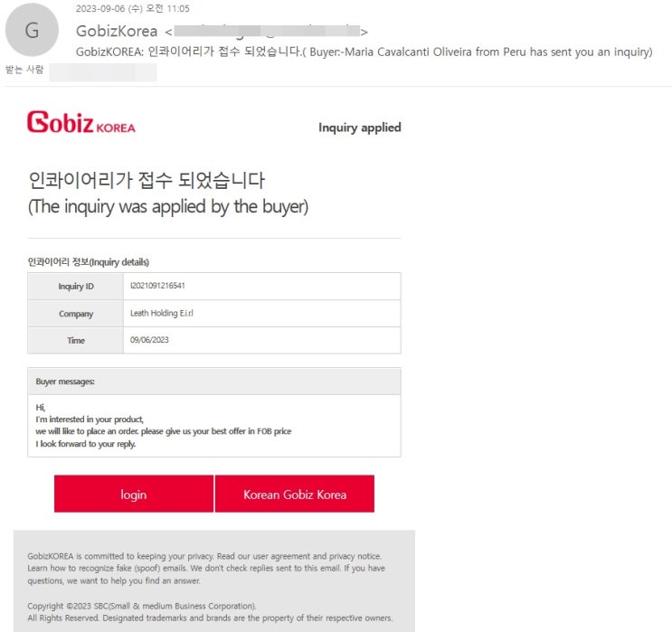672x632 pixels.
Task: Click the sender avatar G circle
Action: pos(32,30)
